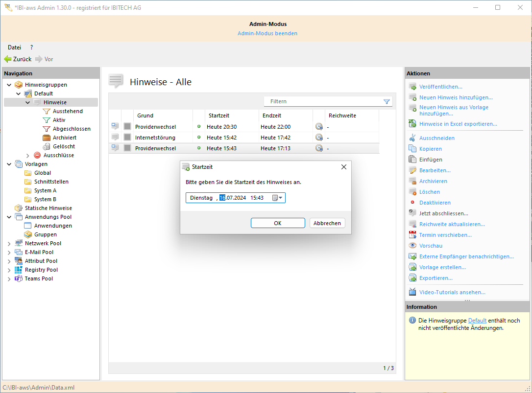Collapse the Vorlagen tree node
This screenshot has height=393, width=532.
click(9, 164)
